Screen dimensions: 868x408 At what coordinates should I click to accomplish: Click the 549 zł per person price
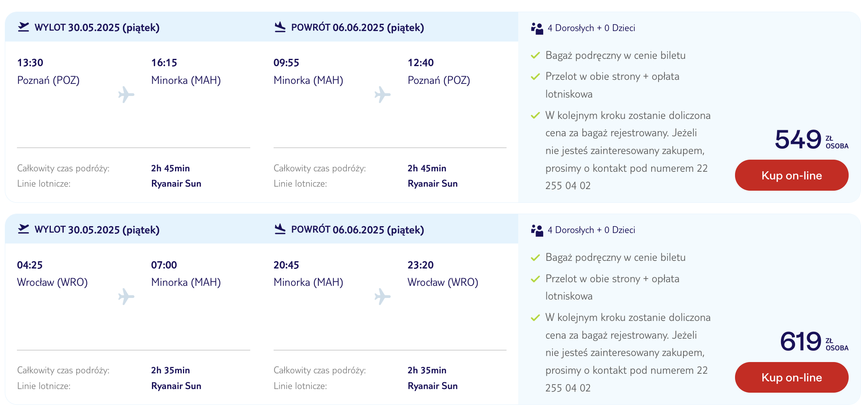pyautogui.click(x=812, y=139)
